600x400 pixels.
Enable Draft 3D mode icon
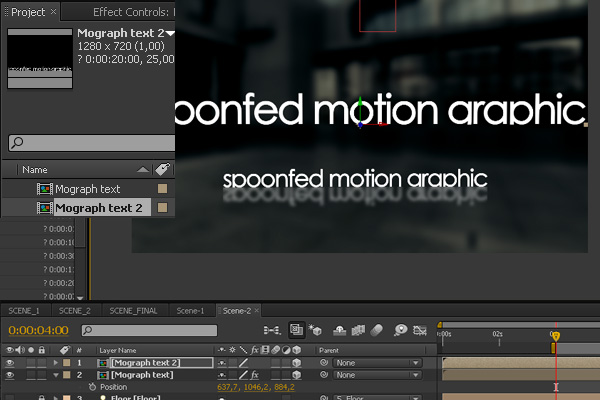(x=315, y=330)
